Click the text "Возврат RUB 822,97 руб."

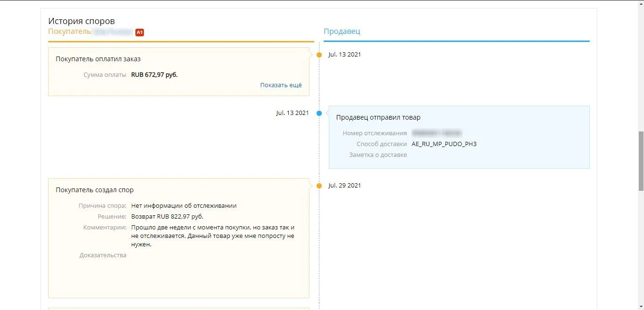pyautogui.click(x=167, y=216)
